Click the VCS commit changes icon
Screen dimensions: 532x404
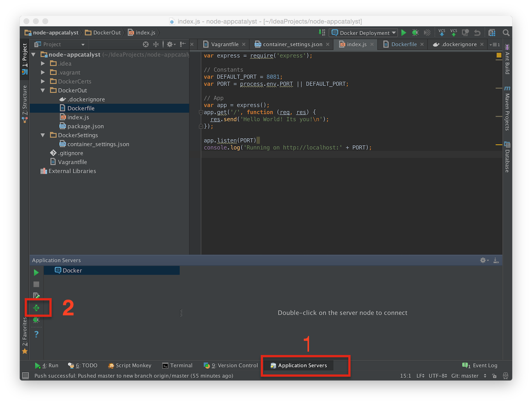pyautogui.click(x=454, y=33)
